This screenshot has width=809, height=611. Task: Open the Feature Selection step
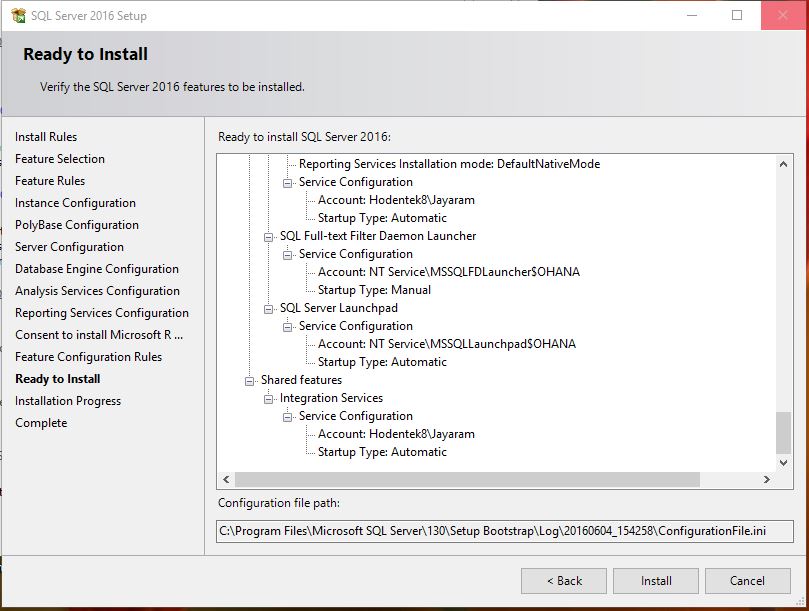60,158
